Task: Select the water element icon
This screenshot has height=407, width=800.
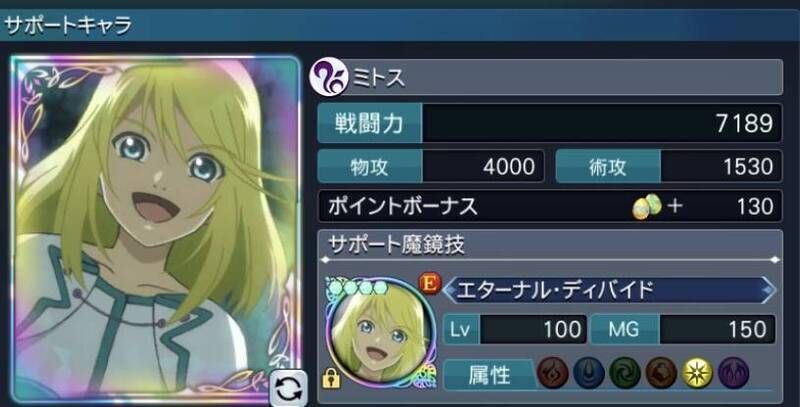Action: tap(589, 373)
